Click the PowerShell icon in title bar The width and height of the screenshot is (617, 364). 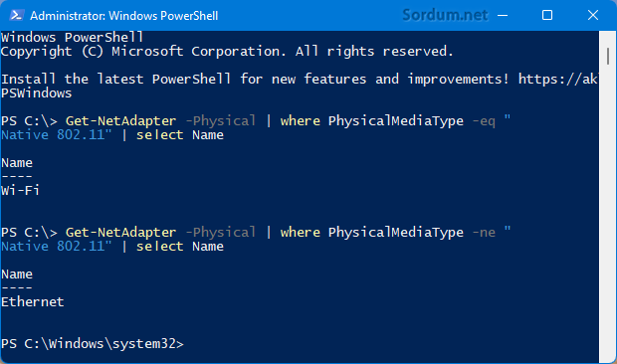(16, 15)
